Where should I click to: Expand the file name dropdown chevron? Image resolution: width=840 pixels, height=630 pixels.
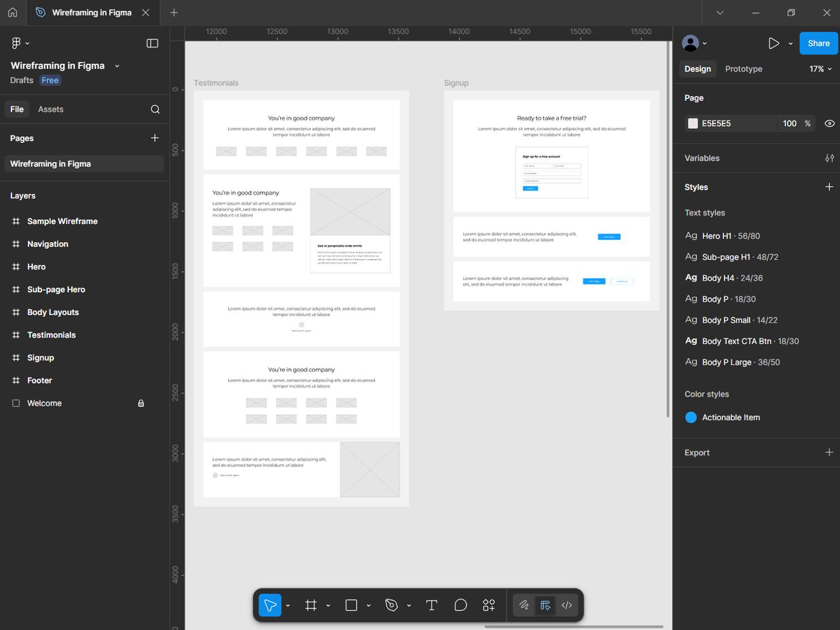point(117,66)
